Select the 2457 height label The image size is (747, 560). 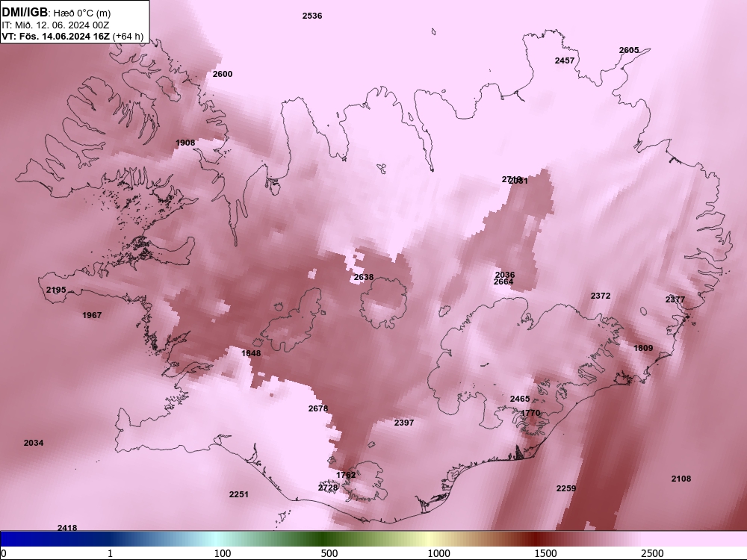tap(565, 60)
